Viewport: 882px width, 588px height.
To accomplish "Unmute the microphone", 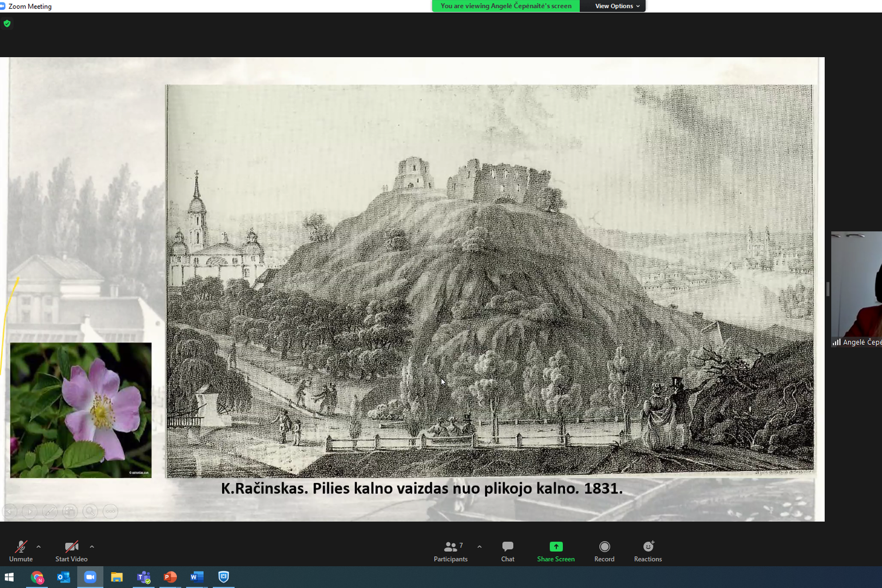I will pyautogui.click(x=21, y=551).
